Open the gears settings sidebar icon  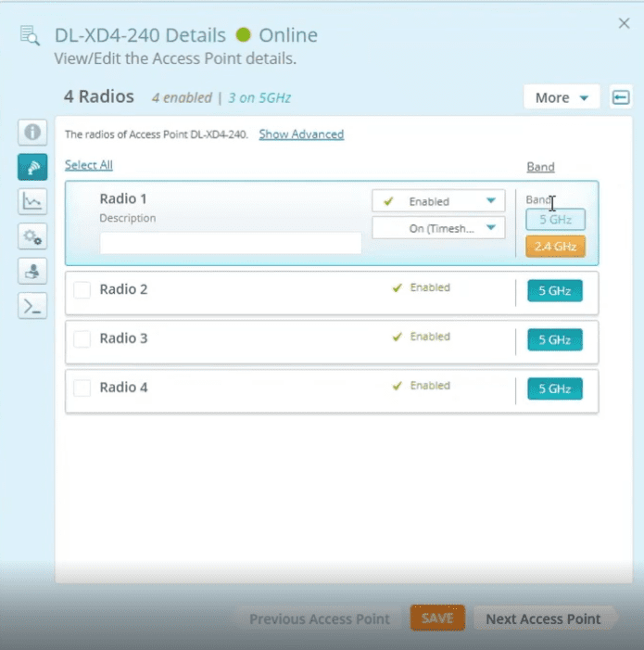coord(32,236)
